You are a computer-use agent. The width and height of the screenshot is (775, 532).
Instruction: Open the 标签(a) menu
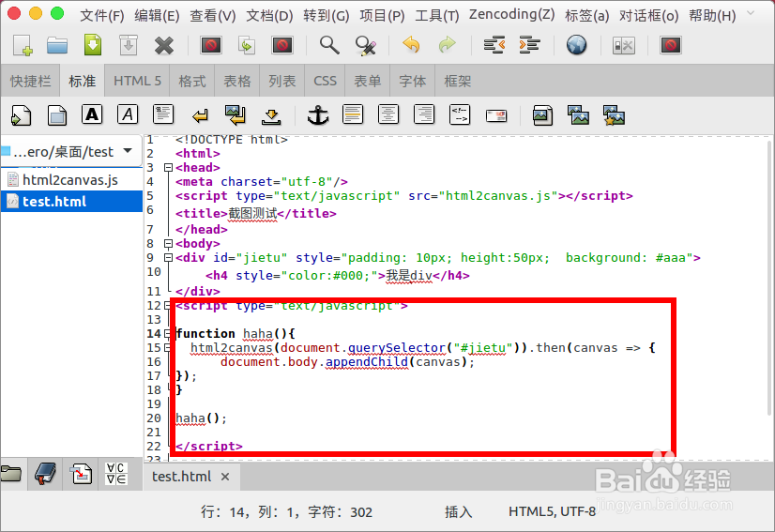pyautogui.click(x=586, y=15)
